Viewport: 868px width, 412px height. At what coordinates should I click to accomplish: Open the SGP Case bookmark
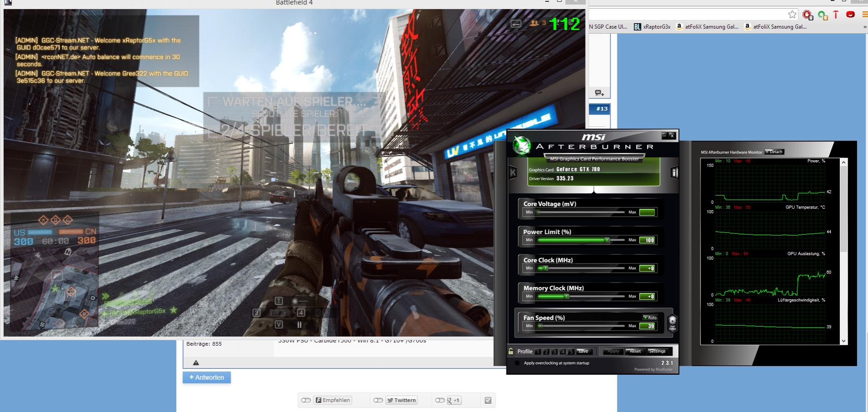pos(608,27)
